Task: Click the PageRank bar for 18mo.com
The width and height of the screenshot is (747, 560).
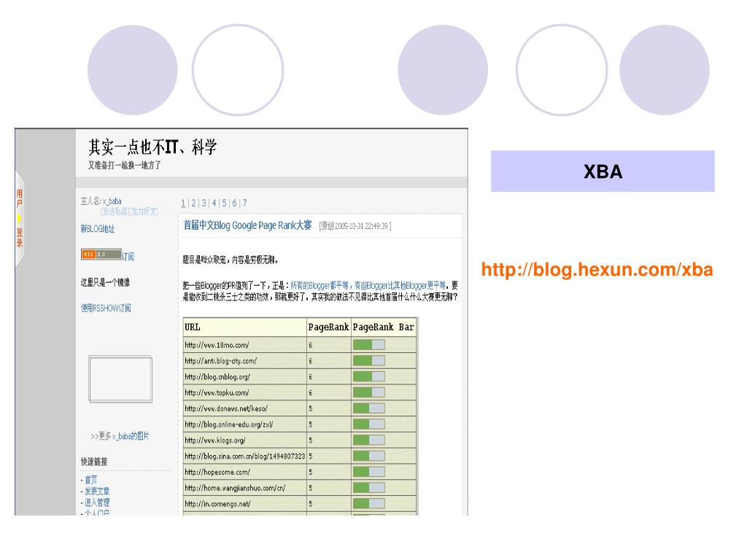Action: (368, 345)
